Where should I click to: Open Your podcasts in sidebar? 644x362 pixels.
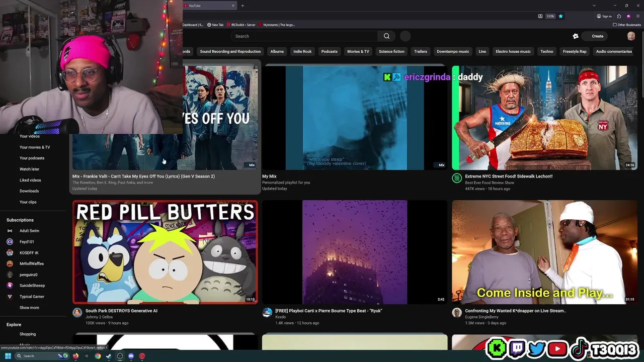coord(32,158)
